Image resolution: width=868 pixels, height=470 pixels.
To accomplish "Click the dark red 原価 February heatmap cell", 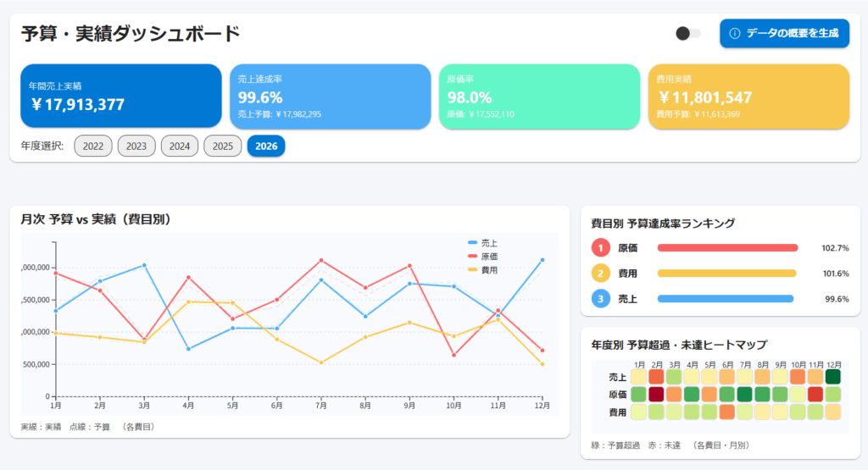I will point(656,395).
